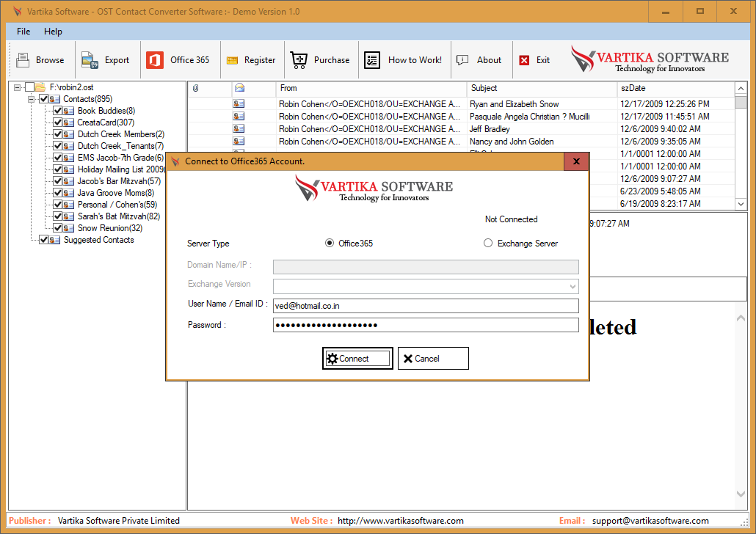The width and height of the screenshot is (756, 534).
Task: Click the Register card icon
Action: click(x=233, y=60)
